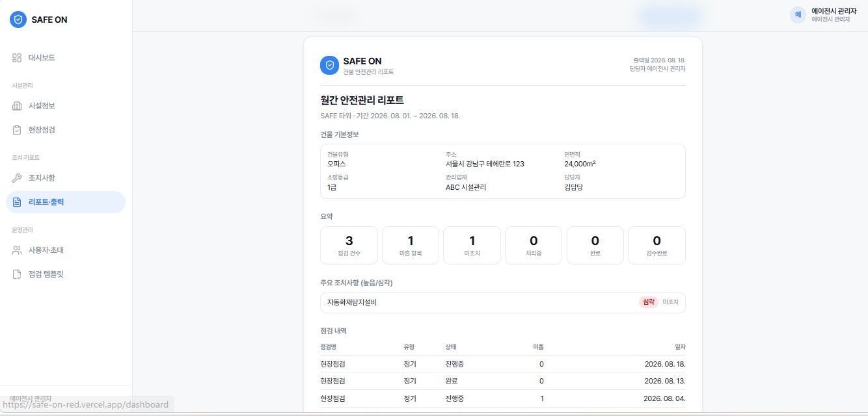Image resolution: width=868 pixels, height=416 pixels.
Task: Click the 조치·리포트 sidebar section label
Action: coord(25,157)
